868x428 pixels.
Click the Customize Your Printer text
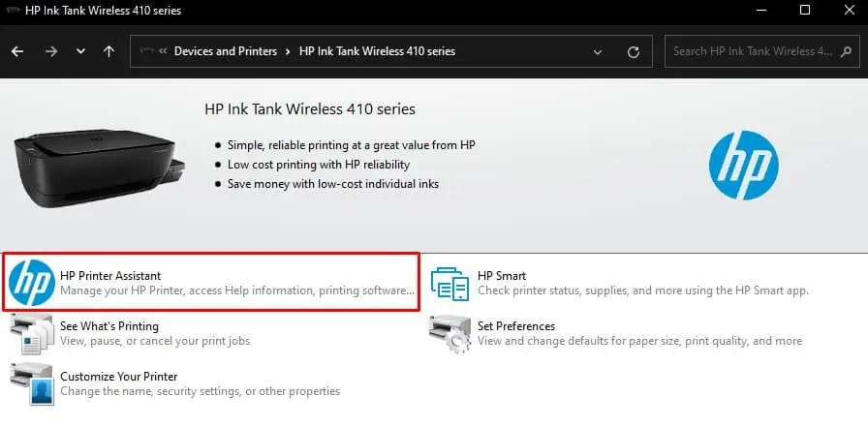(118, 377)
